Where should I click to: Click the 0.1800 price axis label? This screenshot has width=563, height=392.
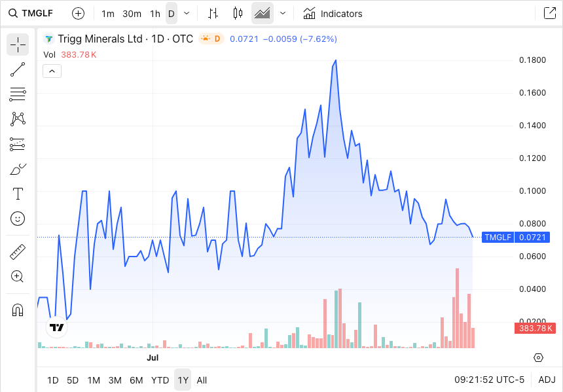tap(532, 60)
